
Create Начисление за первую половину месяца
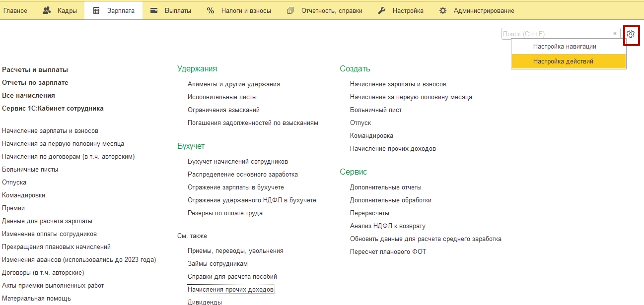click(x=411, y=97)
